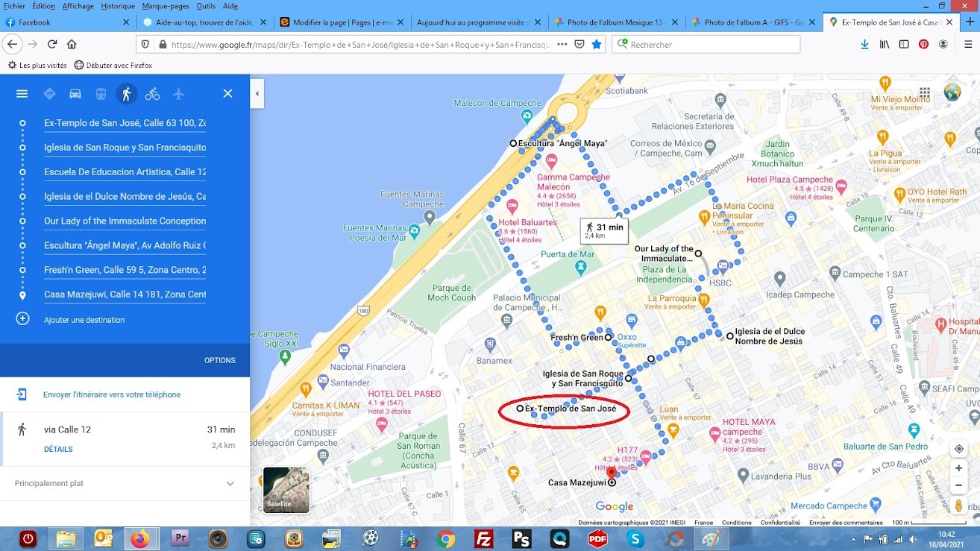Expand the Principalement plat elevation section

(230, 483)
